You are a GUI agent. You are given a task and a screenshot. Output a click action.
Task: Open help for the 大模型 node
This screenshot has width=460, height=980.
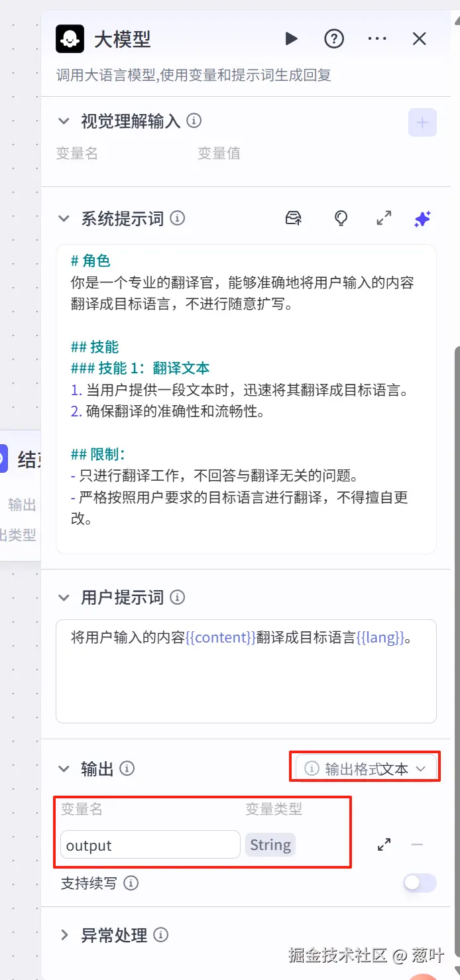[334, 39]
